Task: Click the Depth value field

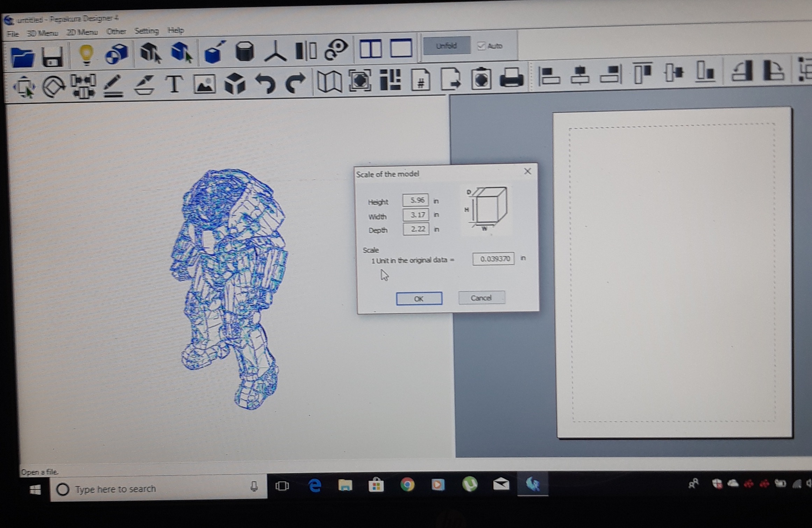Action: [416, 229]
